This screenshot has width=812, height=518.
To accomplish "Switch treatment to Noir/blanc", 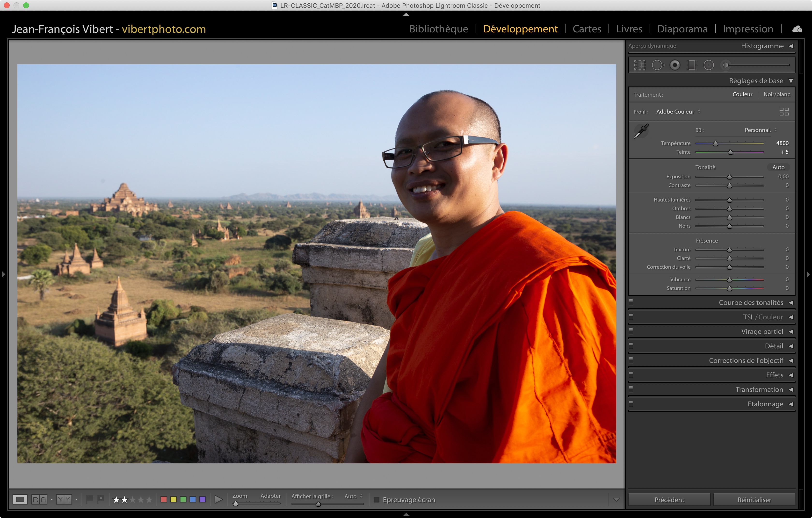I will pos(776,94).
